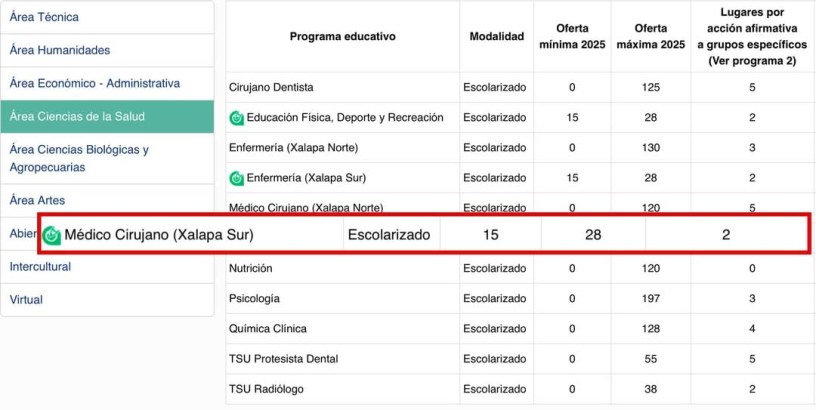
Task: Click green icon beside Médico Cirujano (Xalapa Sur)
Action: pos(52,236)
